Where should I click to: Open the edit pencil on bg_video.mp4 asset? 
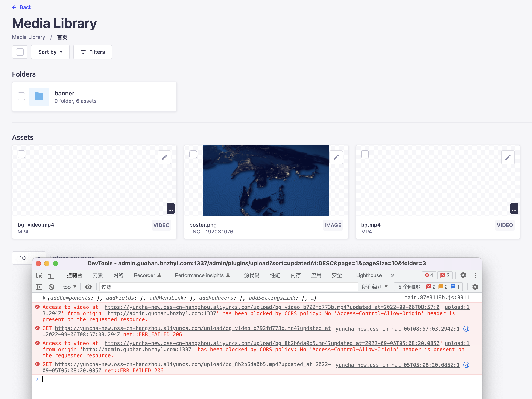coord(164,158)
